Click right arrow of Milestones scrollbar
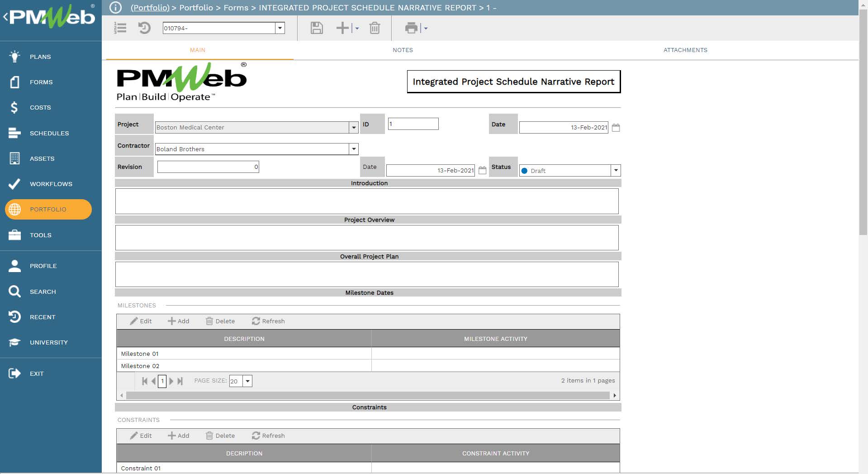 pyautogui.click(x=615, y=395)
